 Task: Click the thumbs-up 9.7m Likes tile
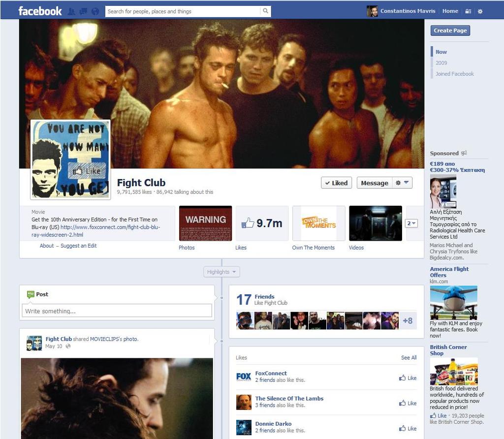coord(262,223)
